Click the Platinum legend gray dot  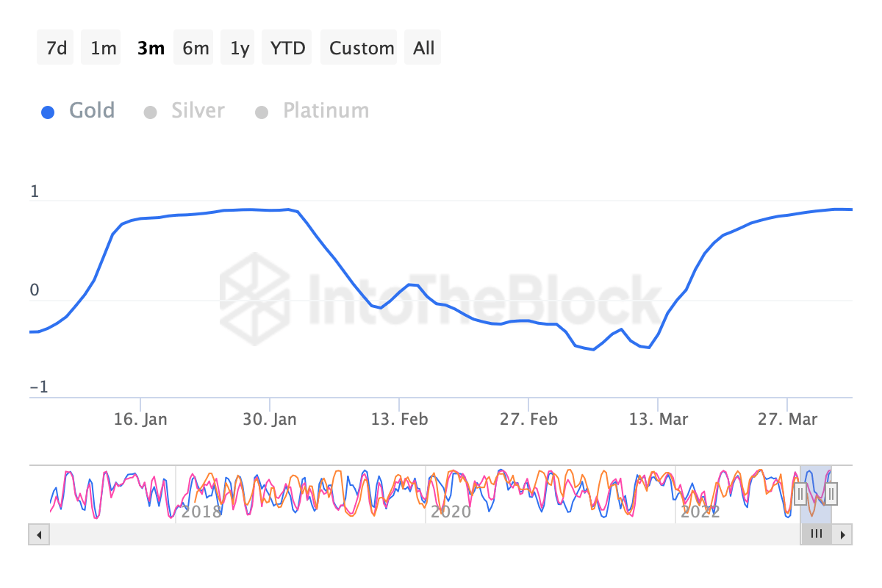(x=262, y=111)
